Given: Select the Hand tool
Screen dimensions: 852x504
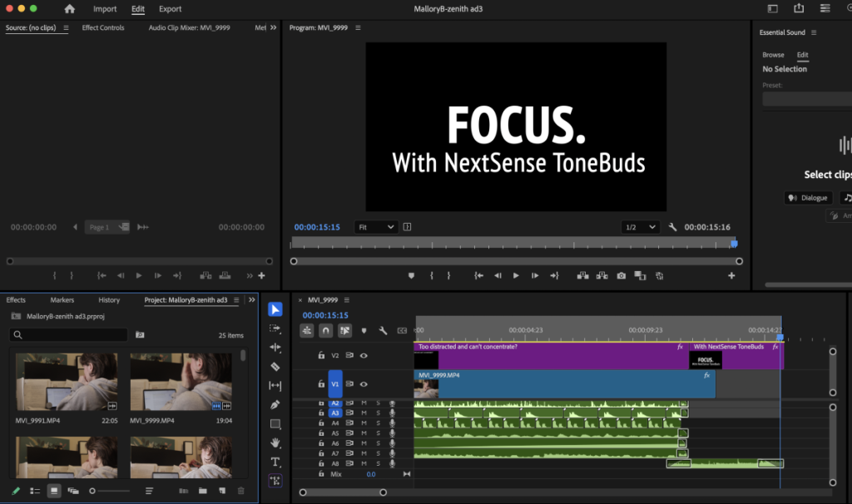Looking at the screenshot, I should point(275,442).
